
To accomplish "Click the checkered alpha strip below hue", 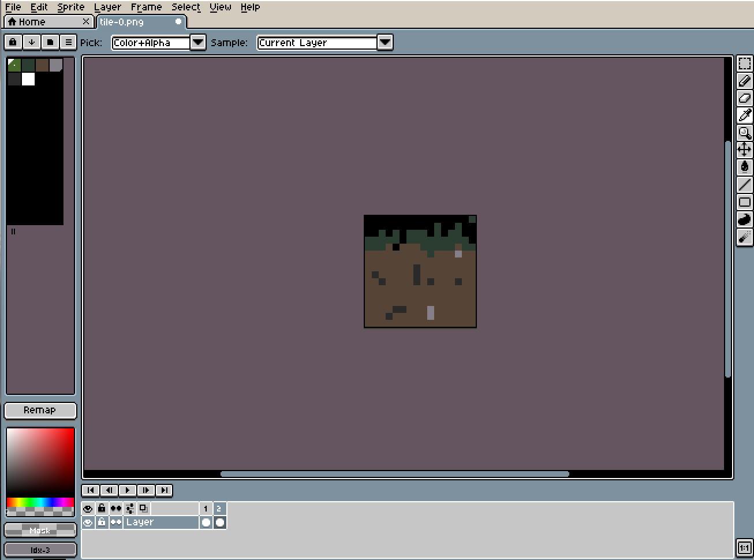I will click(x=40, y=511).
